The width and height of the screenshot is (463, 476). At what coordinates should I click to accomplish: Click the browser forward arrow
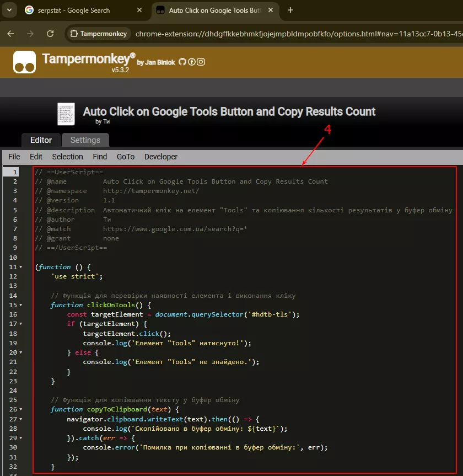(30, 34)
